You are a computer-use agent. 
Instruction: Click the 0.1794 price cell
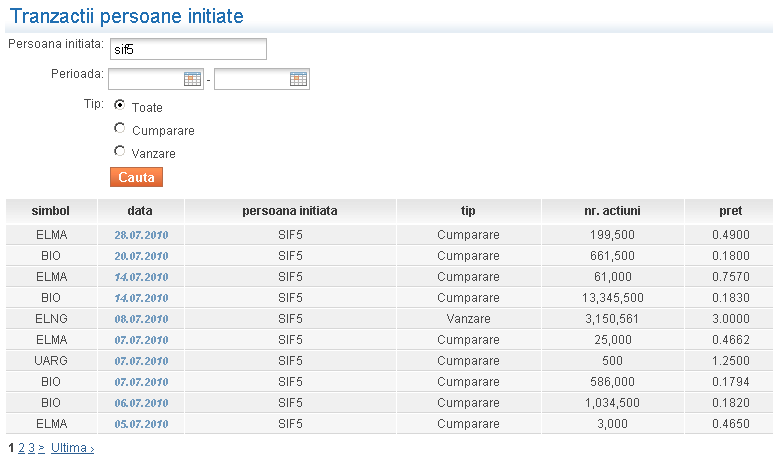point(731,382)
